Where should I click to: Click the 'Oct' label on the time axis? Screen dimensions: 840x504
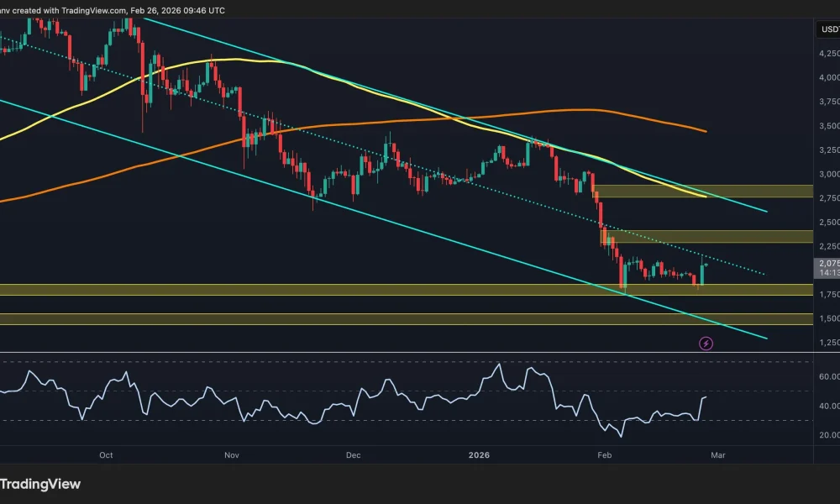[106, 454]
